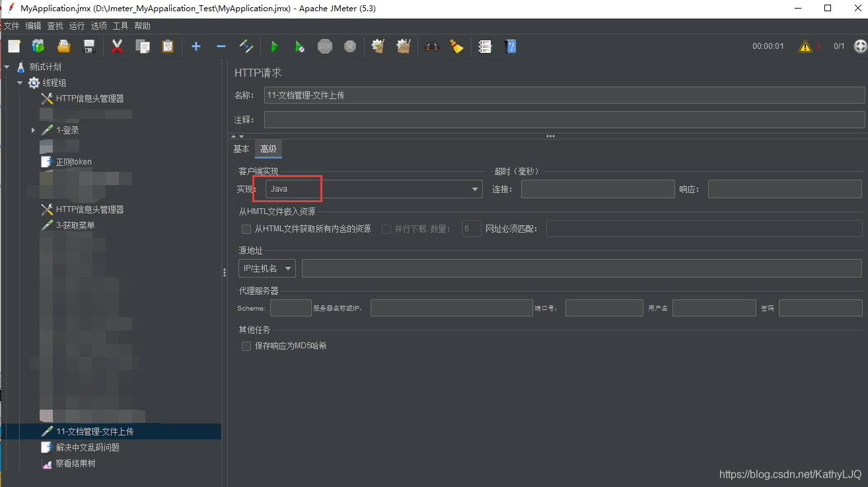The width and height of the screenshot is (868, 487).
Task: Shutdown test threads with gray X icon
Action: (350, 46)
